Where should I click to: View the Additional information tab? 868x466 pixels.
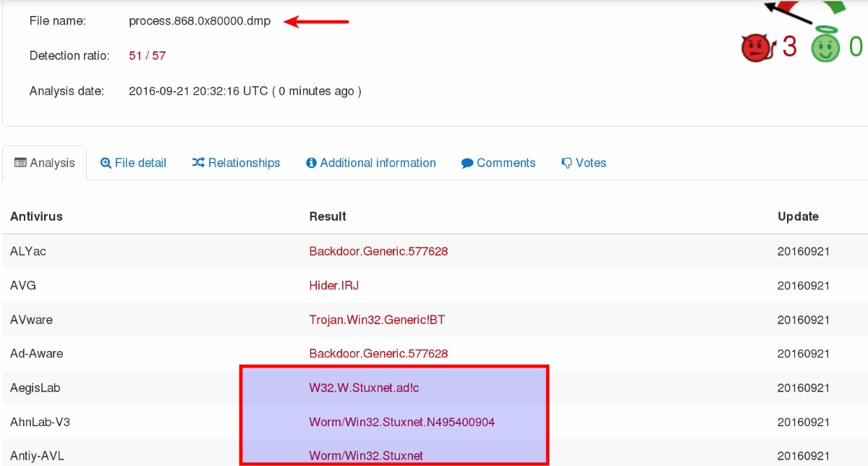370,163
